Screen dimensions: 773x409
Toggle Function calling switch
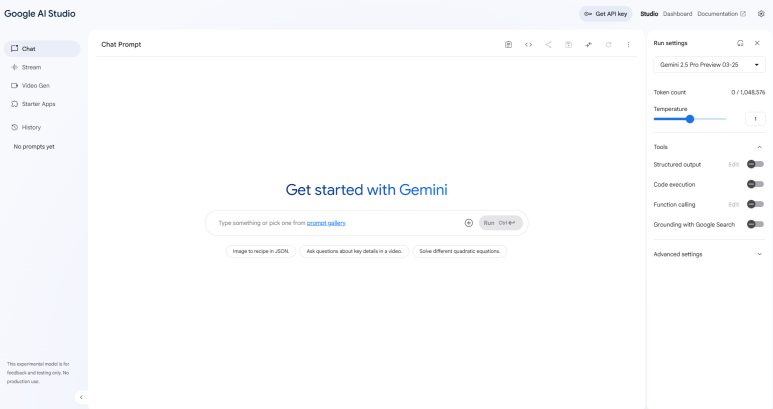[x=755, y=204]
